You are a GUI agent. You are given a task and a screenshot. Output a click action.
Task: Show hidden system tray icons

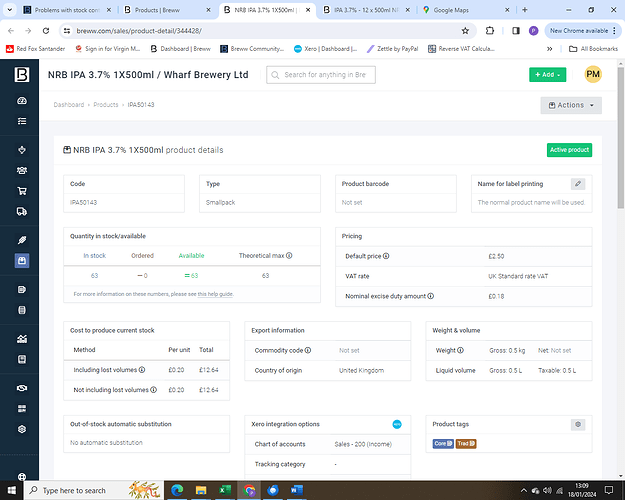point(524,490)
